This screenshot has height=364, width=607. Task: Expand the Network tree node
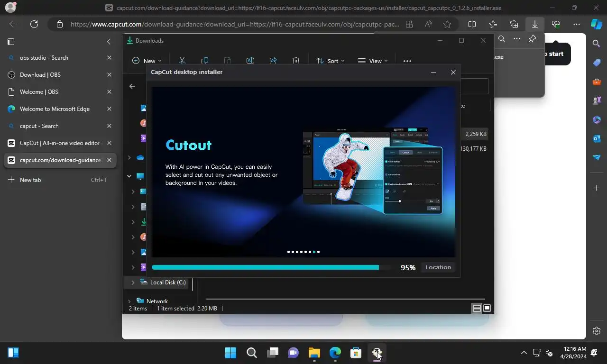(x=129, y=301)
